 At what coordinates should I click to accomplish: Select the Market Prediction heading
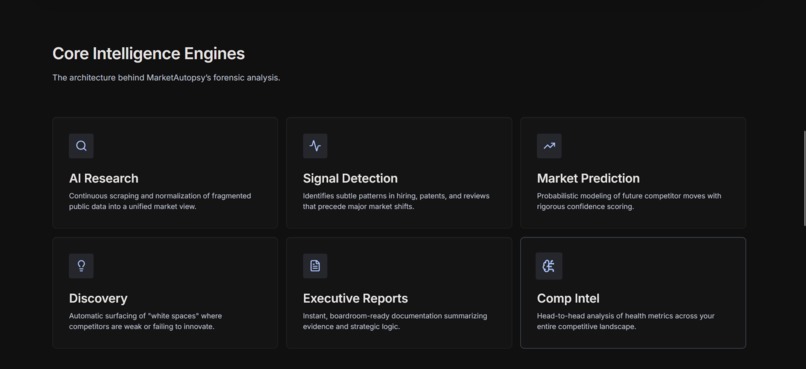pyautogui.click(x=588, y=178)
